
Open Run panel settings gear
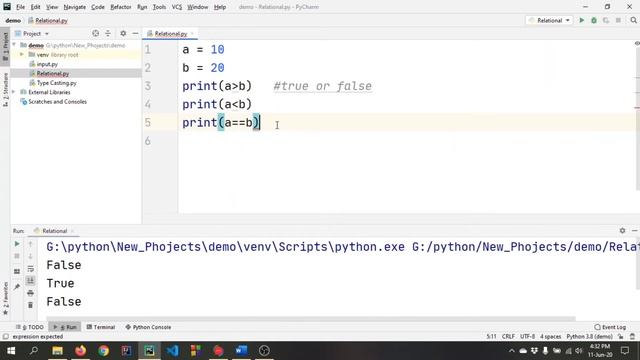[622, 231]
